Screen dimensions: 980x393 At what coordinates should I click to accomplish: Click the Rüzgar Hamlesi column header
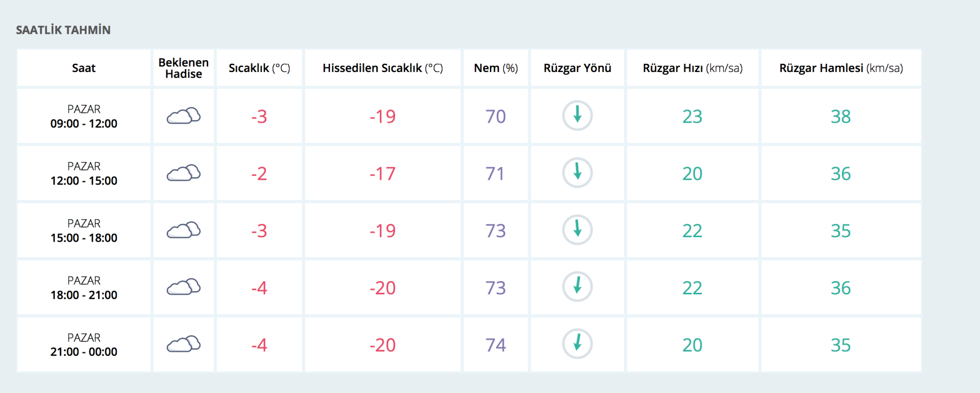(x=841, y=68)
